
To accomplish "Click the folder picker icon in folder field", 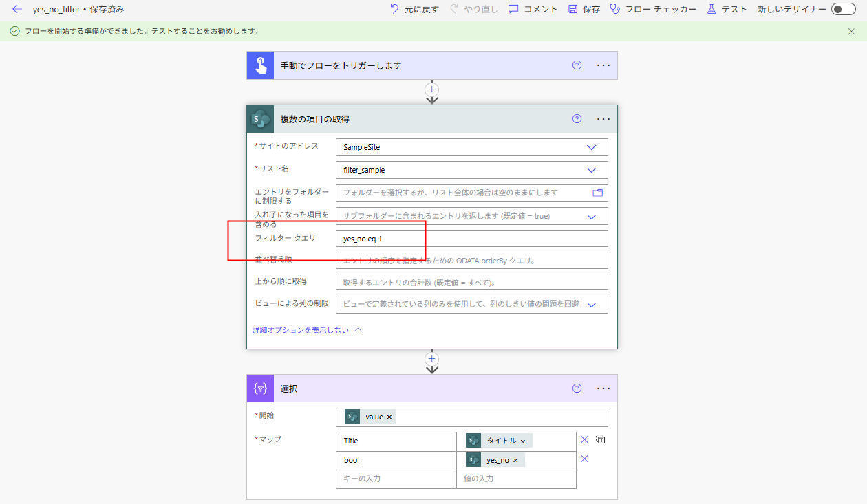I will 597,193.
